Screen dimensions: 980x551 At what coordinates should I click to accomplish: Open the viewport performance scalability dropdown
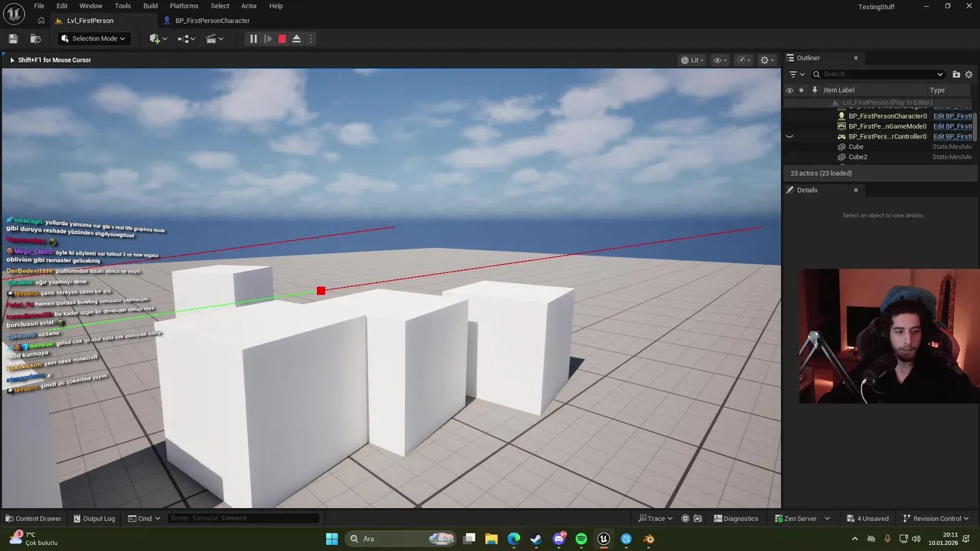pyautogui.click(x=743, y=60)
